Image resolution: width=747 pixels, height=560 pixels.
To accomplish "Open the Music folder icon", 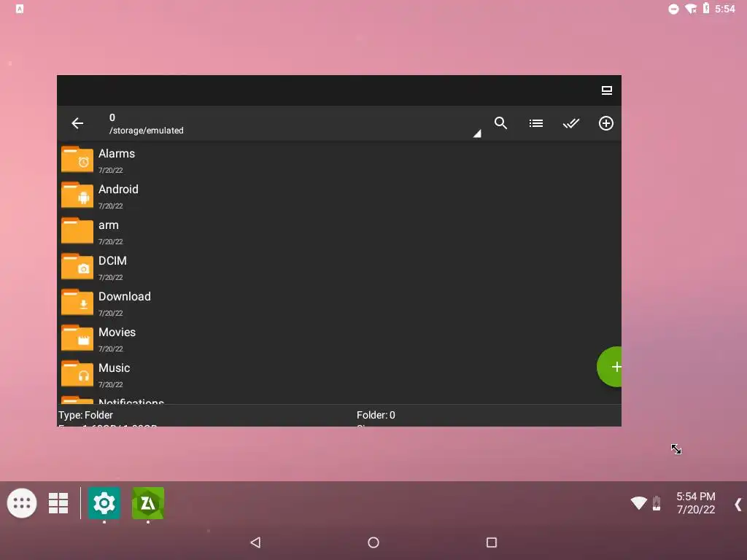I will [x=77, y=373].
